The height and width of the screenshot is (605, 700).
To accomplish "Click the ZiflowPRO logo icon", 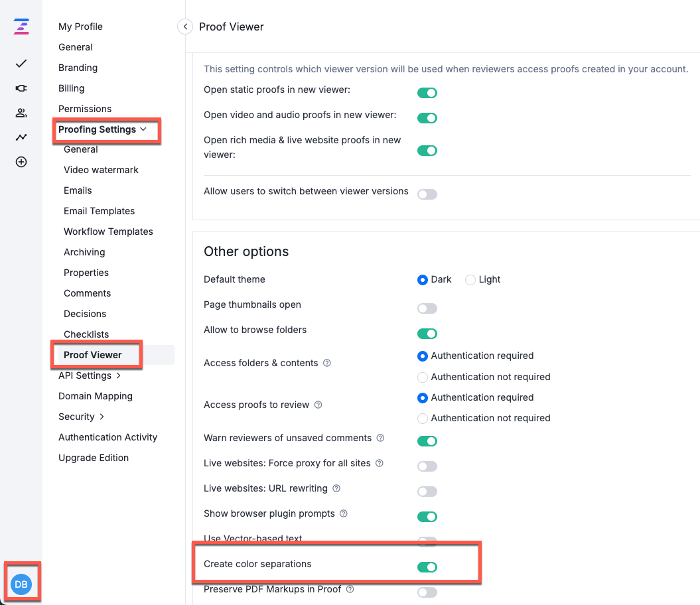I will pyautogui.click(x=21, y=27).
